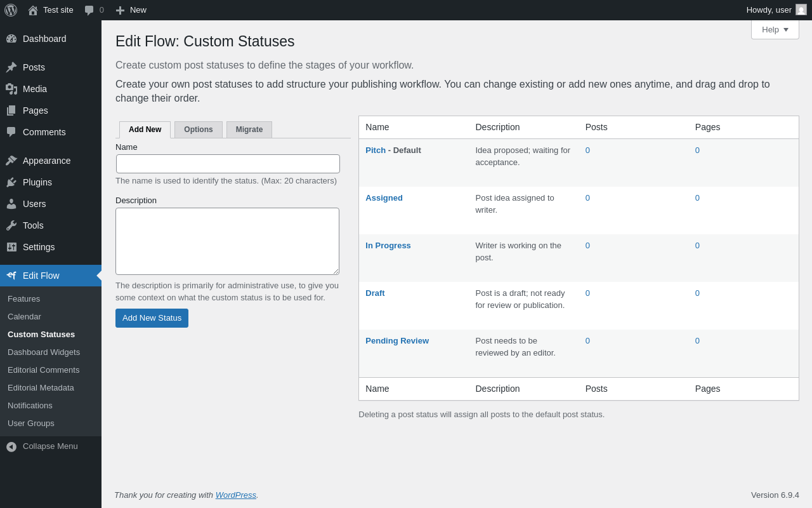Click pages count for In Progress row

pos(697,245)
